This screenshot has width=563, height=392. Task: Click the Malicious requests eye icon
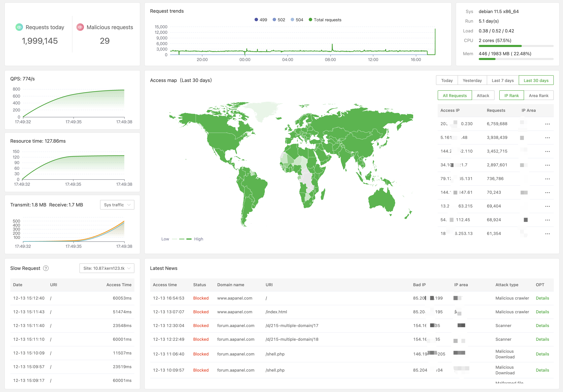(80, 27)
